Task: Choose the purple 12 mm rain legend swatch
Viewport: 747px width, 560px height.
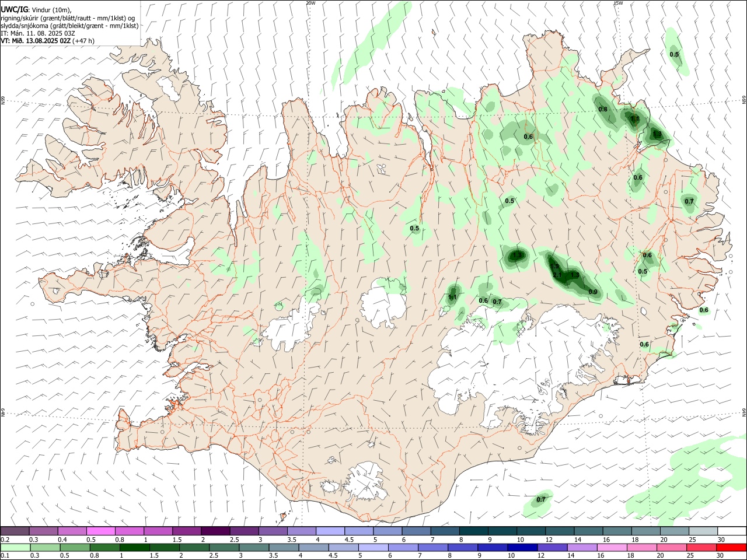Action: point(551,548)
